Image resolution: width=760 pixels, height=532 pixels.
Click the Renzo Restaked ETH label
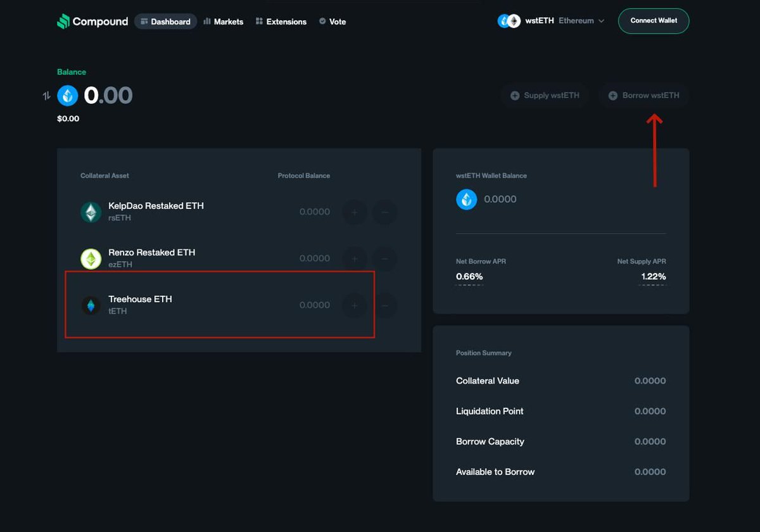click(x=151, y=252)
